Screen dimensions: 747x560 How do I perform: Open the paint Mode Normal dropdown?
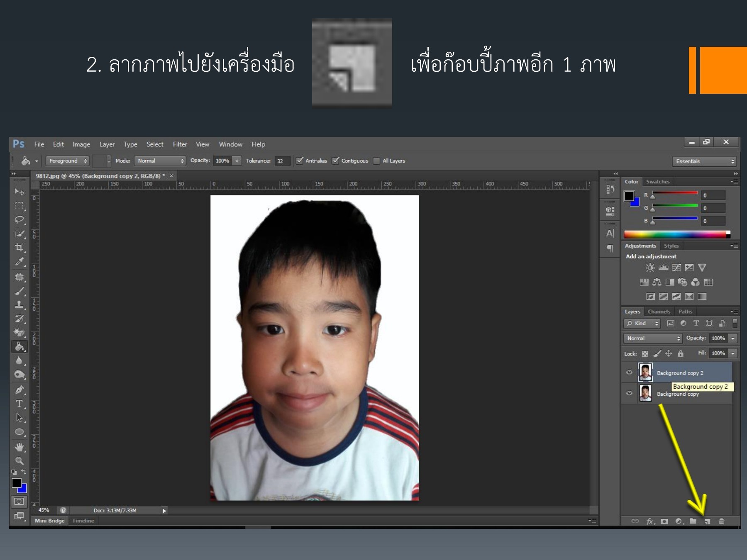pyautogui.click(x=160, y=161)
